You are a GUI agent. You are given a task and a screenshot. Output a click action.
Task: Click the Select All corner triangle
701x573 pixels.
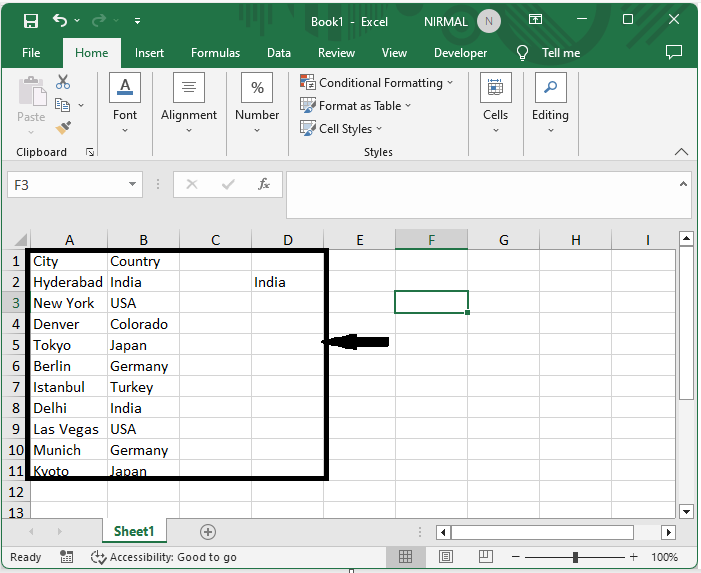tap(20, 240)
